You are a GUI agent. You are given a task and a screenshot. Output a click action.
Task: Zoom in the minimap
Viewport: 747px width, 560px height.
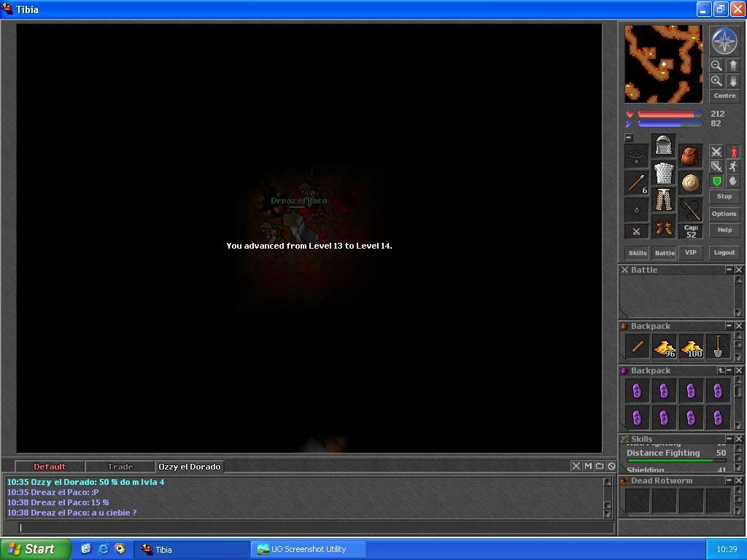coord(716,81)
